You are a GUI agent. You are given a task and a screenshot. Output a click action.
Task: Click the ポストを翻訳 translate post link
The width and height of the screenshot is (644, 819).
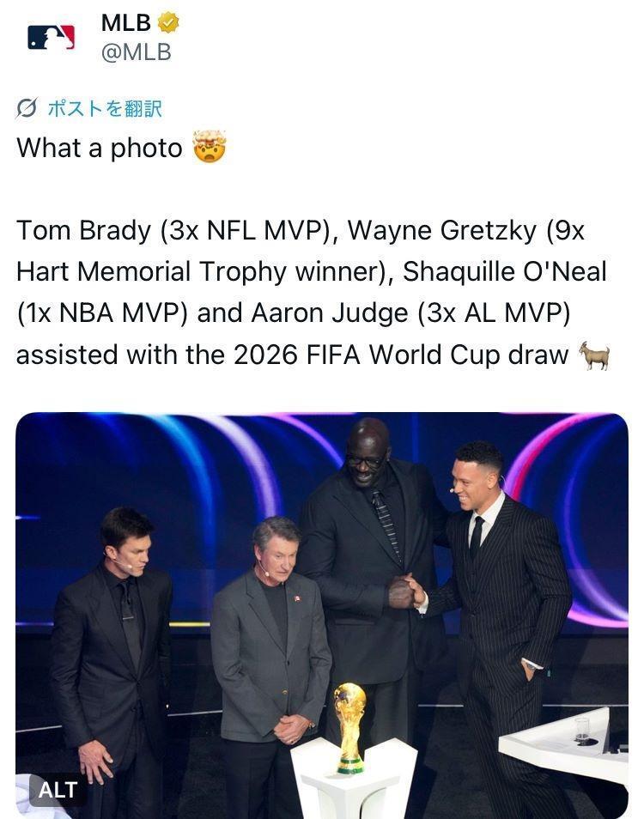point(104,108)
